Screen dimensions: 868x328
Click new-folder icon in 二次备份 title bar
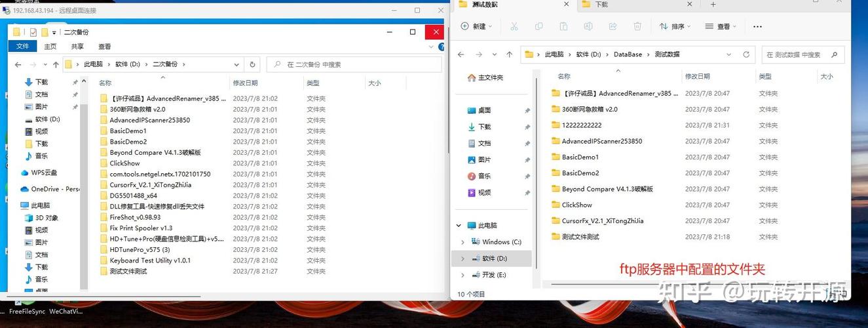pos(45,32)
